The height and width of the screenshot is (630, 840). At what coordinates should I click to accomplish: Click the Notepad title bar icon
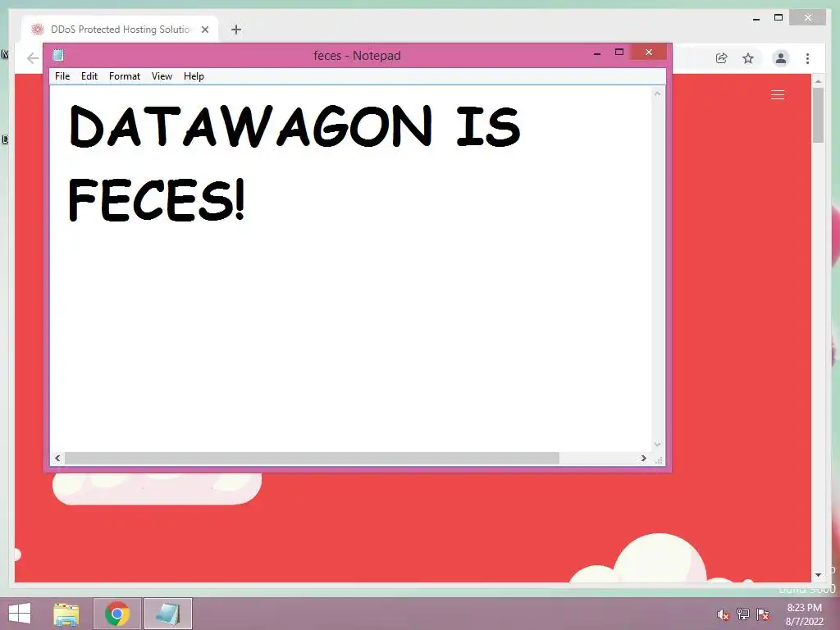[x=58, y=55]
